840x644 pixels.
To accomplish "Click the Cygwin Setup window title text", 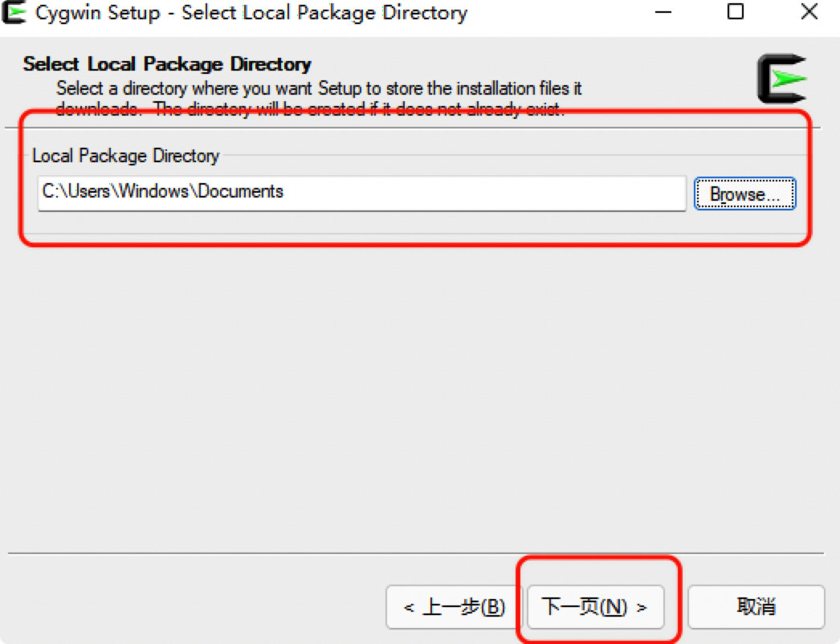I will tap(251, 13).
